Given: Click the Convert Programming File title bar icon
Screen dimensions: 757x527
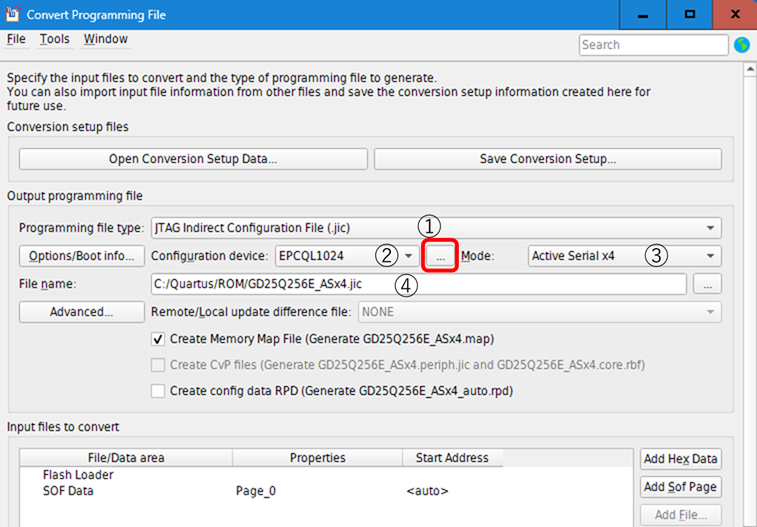Looking at the screenshot, I should [12, 14].
